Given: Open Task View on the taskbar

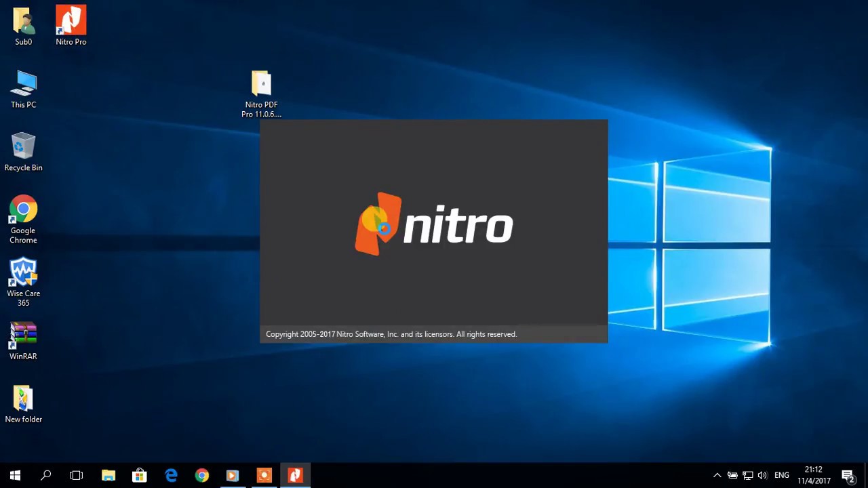Looking at the screenshot, I should [76, 475].
